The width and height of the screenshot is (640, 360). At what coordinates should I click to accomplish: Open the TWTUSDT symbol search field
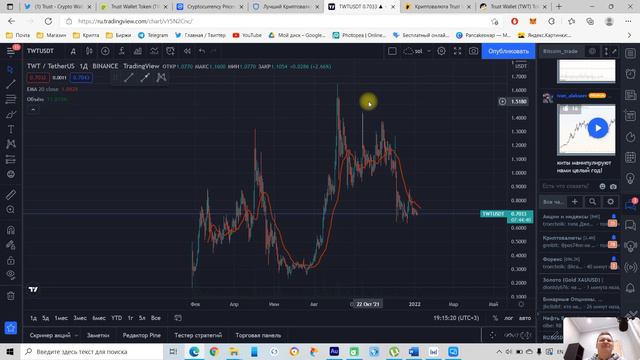(40, 51)
